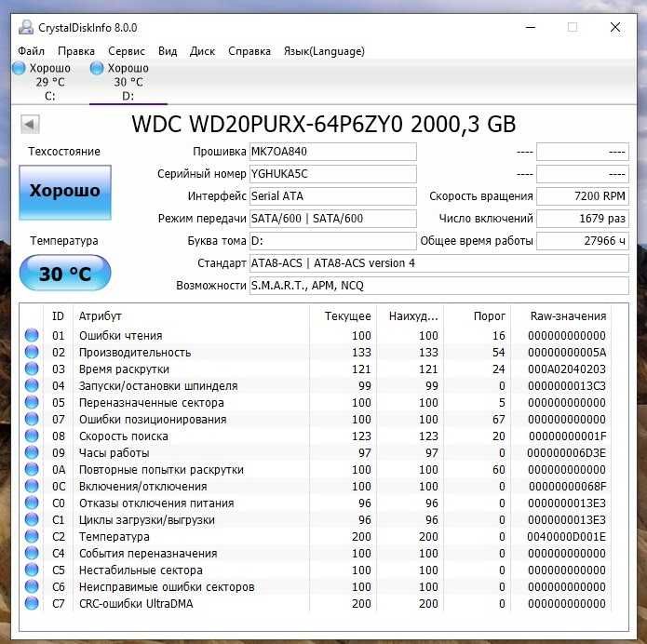Click status icon of attribute 01 Ошибки чтения
This screenshot has height=644, width=647.
[32, 335]
